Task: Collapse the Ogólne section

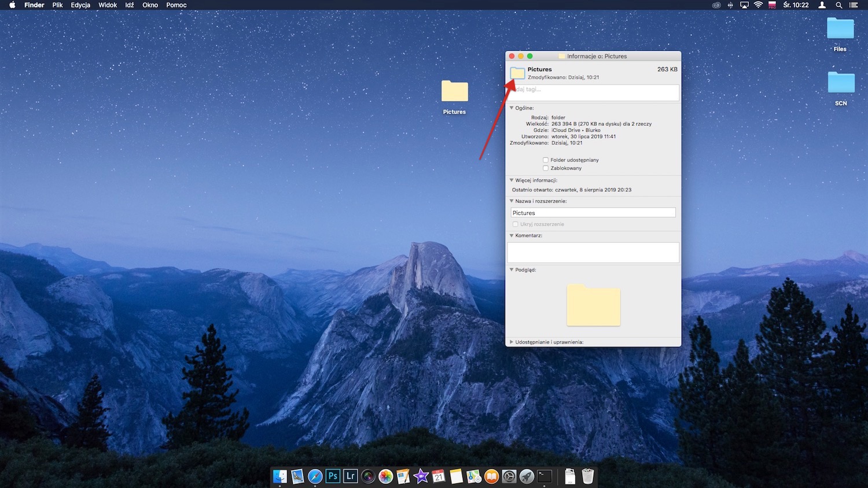Action: pyautogui.click(x=512, y=108)
